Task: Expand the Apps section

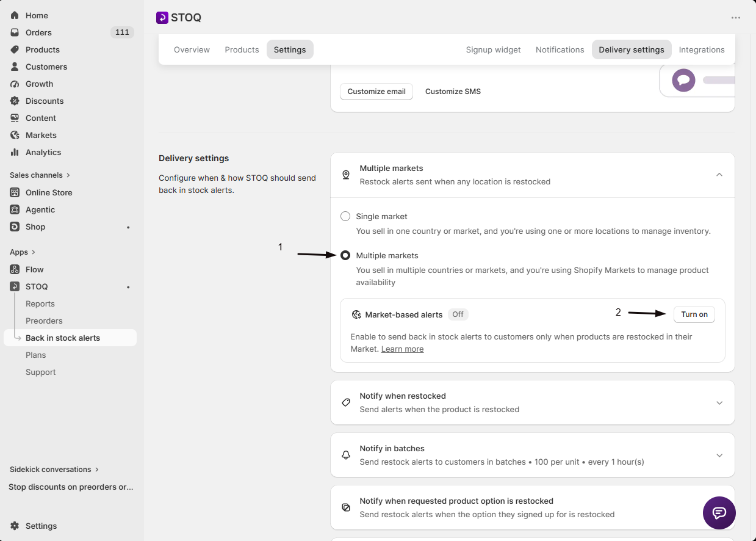Action: tap(23, 252)
